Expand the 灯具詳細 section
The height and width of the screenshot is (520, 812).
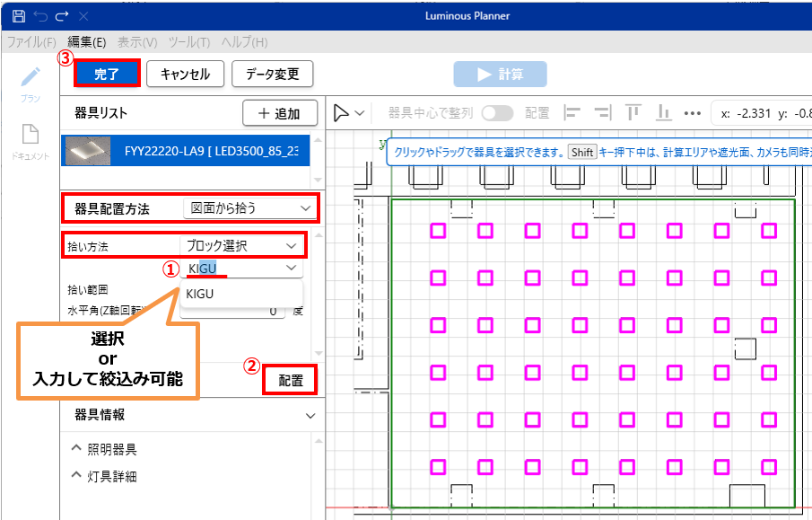pos(76,476)
